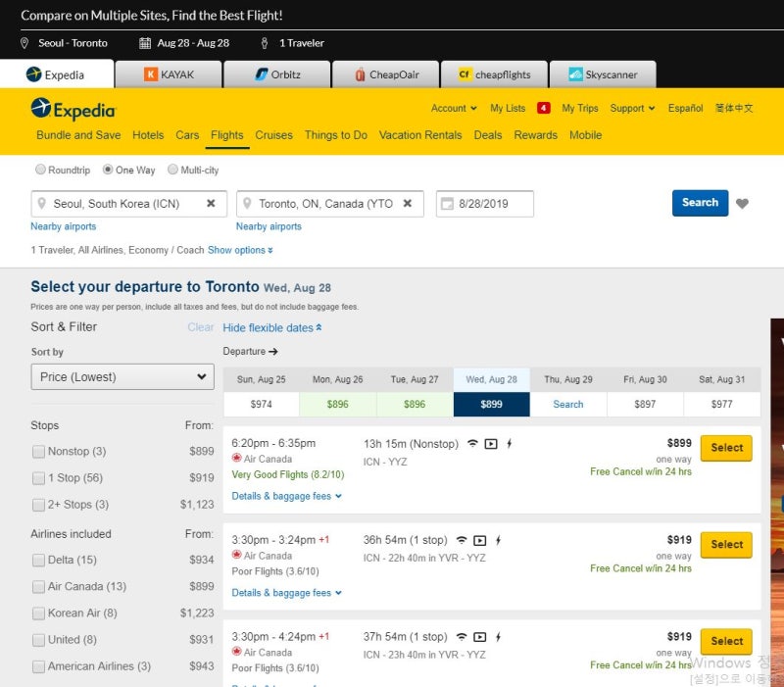Open the Hotels menu item

click(x=148, y=135)
